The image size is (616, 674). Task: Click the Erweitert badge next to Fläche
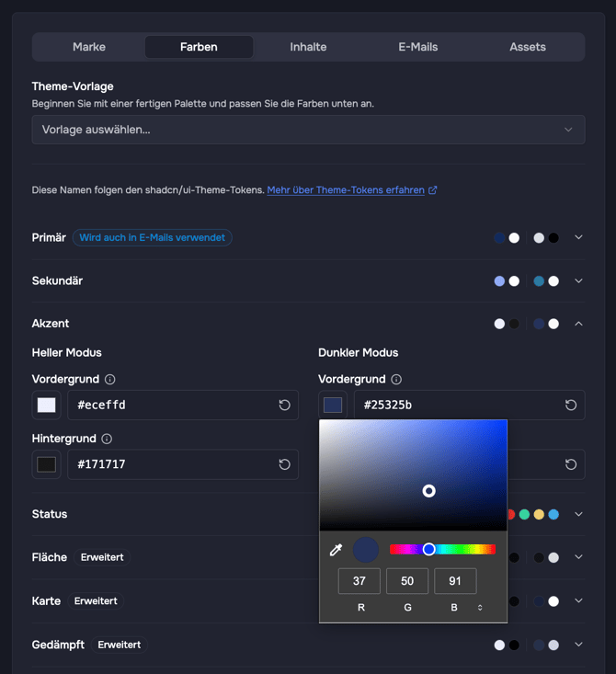(102, 557)
